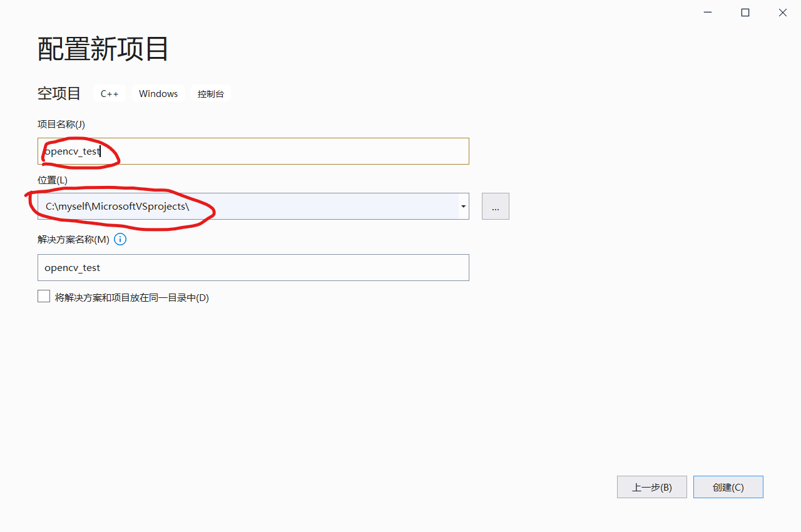This screenshot has width=801, height=532.
Task: Click the 配置新项目 heading
Action: [x=103, y=49]
